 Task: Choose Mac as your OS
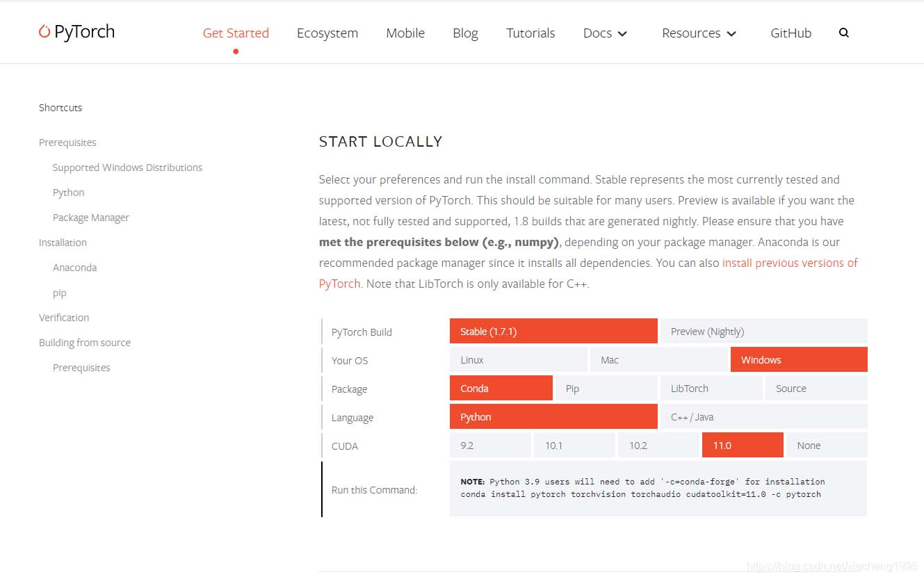coord(658,359)
